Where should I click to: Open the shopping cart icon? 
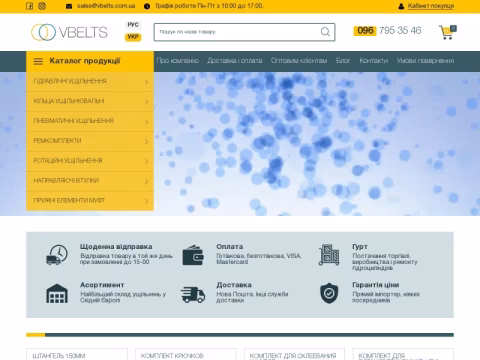(447, 32)
